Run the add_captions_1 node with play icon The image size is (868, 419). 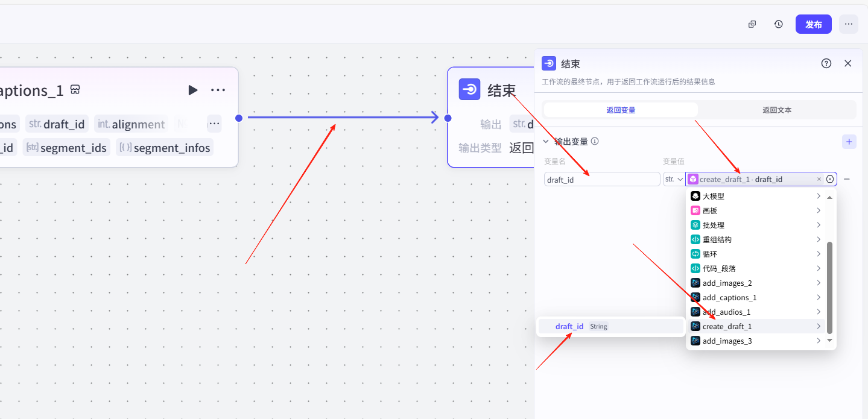pos(192,90)
